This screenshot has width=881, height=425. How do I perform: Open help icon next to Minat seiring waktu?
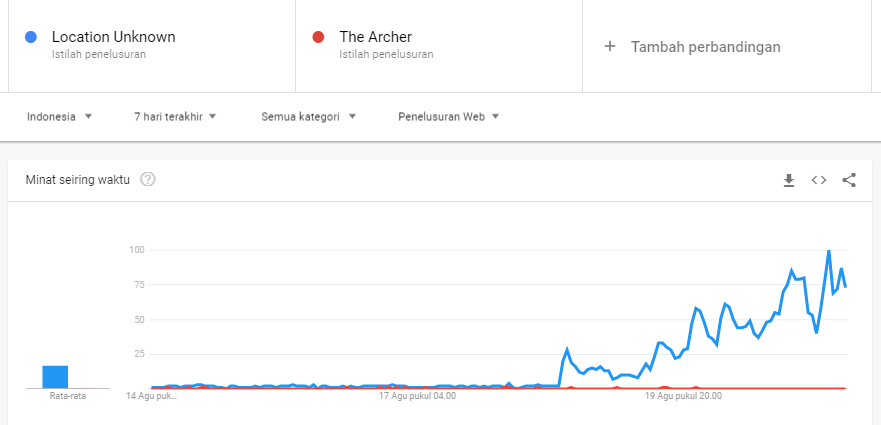(148, 180)
